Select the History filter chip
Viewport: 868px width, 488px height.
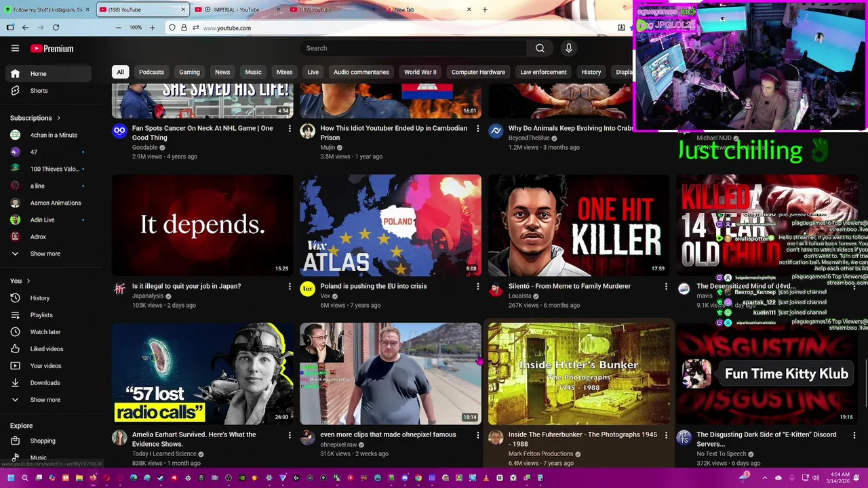(591, 72)
